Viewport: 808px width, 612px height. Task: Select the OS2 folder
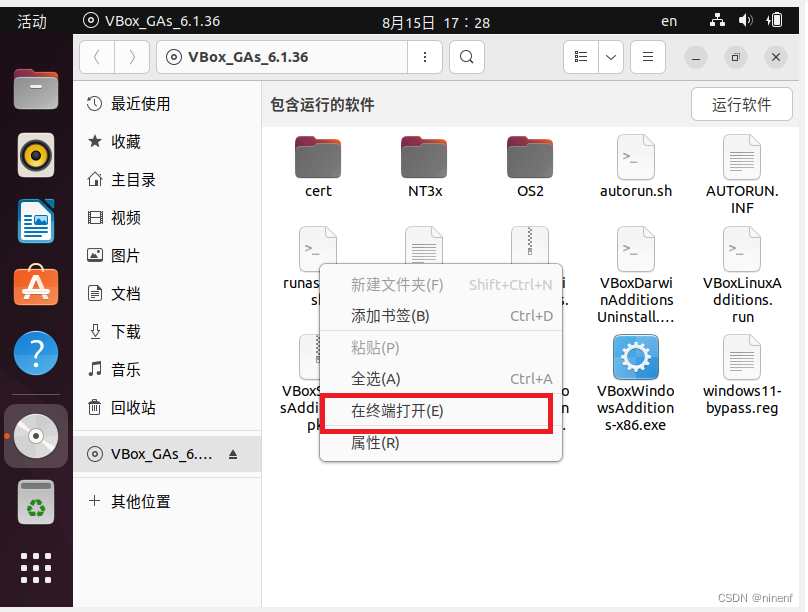[x=530, y=167]
